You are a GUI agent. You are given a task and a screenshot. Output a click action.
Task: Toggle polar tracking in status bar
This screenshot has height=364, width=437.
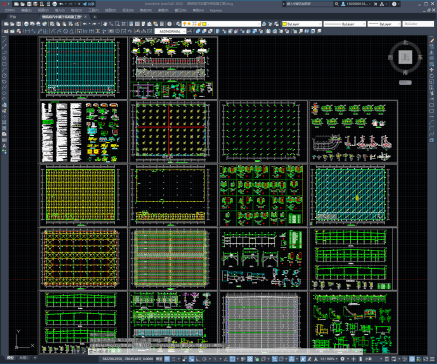pos(204,359)
